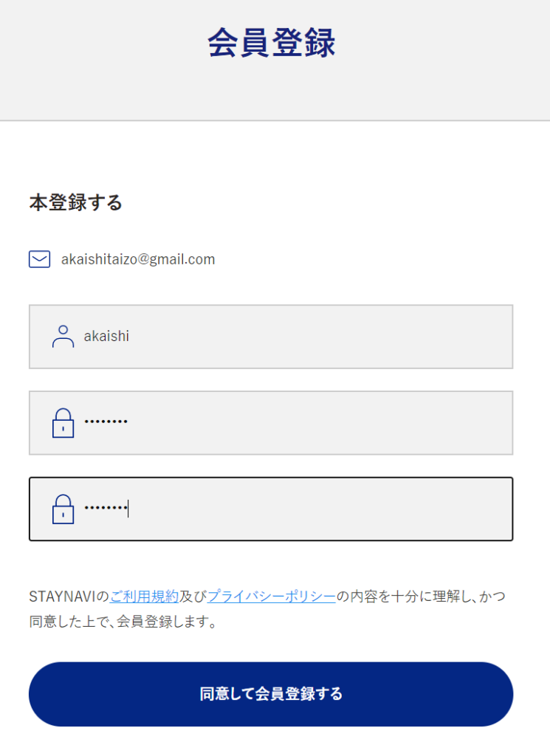Viewport: 550px width, 756px height.
Task: Open the ご利用規約 terms link
Action: [x=144, y=597]
